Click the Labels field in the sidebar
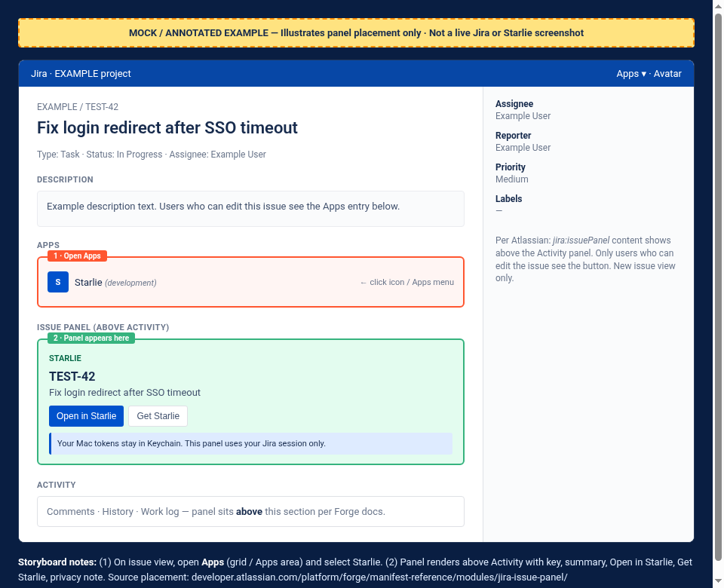Viewport: 724px width, 588px height. [x=509, y=204]
